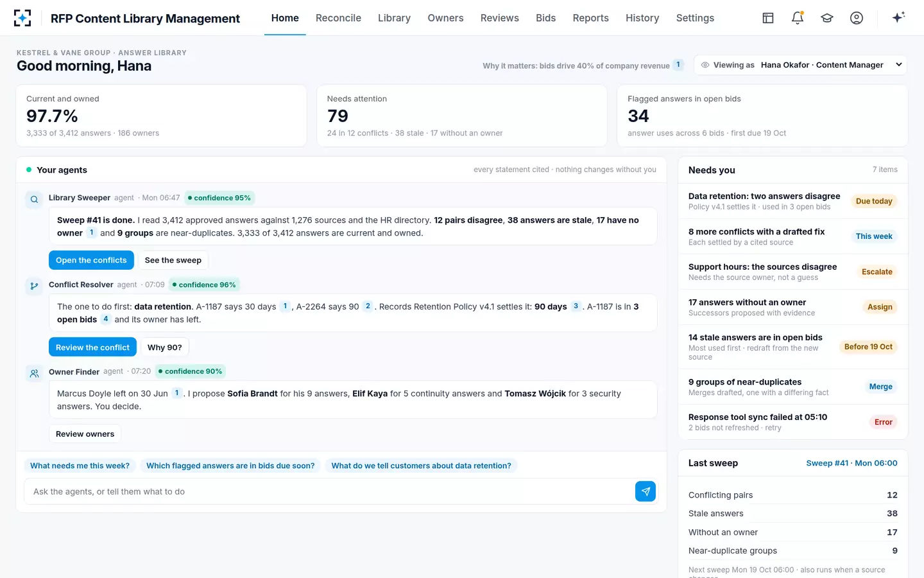The image size is (924, 578).
Task: Open '8 more conflicts with a drafted fix'
Action: tap(793, 236)
